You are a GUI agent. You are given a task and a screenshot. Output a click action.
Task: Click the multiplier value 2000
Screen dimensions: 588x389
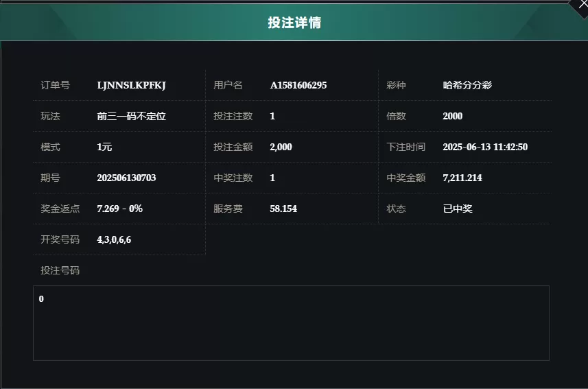pyautogui.click(x=452, y=116)
